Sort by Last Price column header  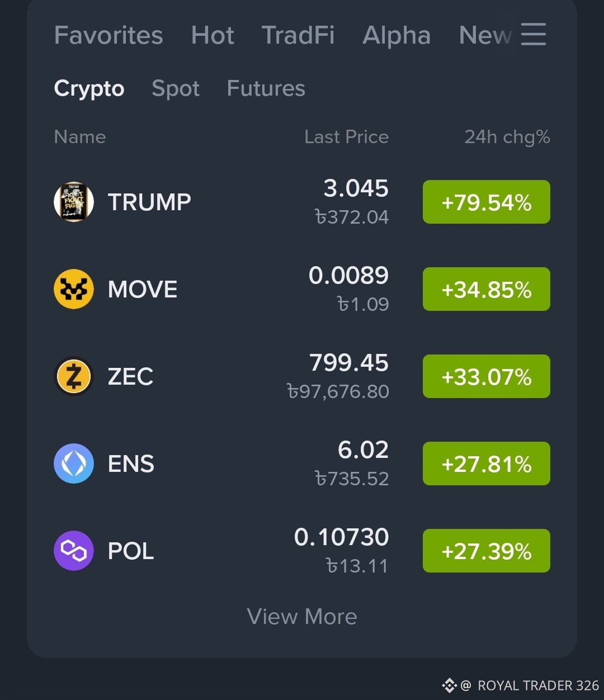(347, 137)
